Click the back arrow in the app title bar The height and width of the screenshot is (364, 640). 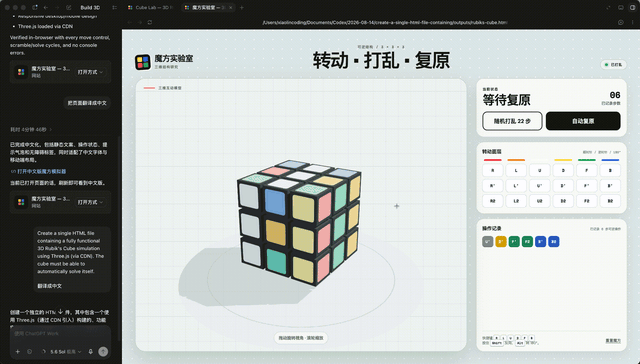[46, 7]
